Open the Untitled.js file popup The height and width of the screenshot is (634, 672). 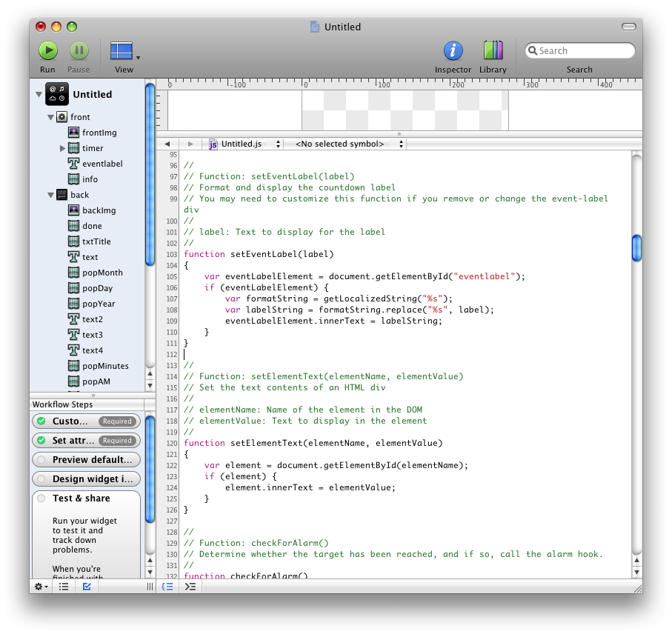(x=244, y=144)
